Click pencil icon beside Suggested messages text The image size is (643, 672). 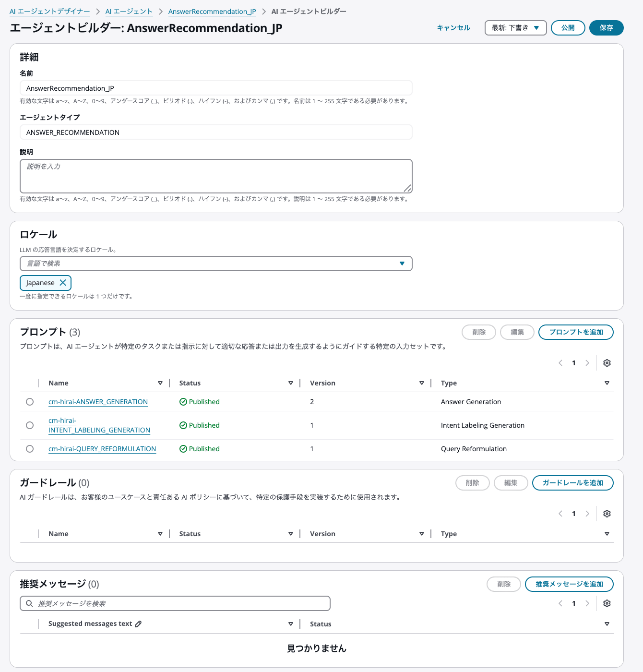[x=138, y=624]
